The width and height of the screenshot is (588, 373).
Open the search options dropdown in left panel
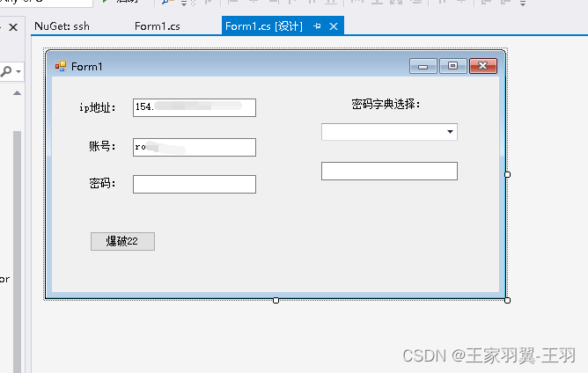point(18,71)
